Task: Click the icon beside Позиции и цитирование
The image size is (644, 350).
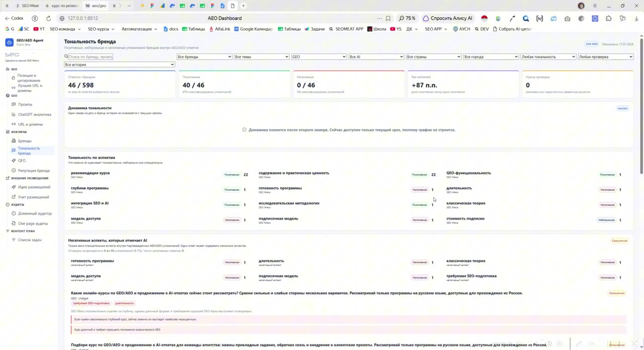Action: pyautogui.click(x=14, y=78)
